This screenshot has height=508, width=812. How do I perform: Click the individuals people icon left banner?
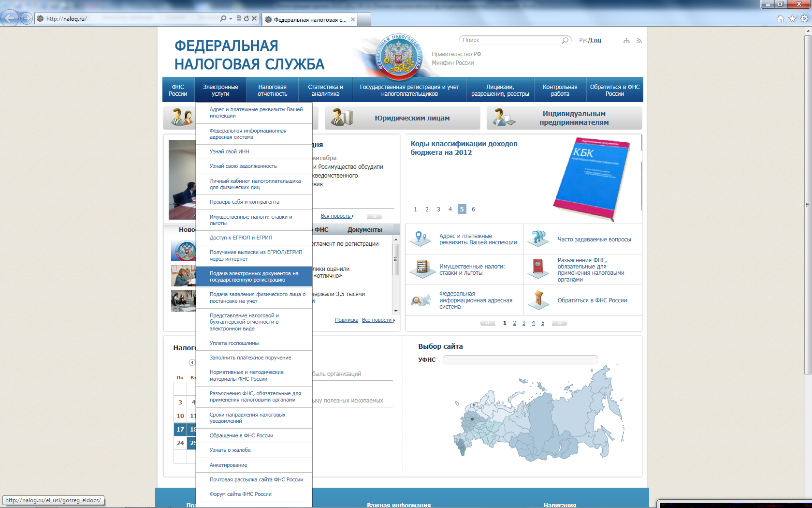(x=181, y=118)
